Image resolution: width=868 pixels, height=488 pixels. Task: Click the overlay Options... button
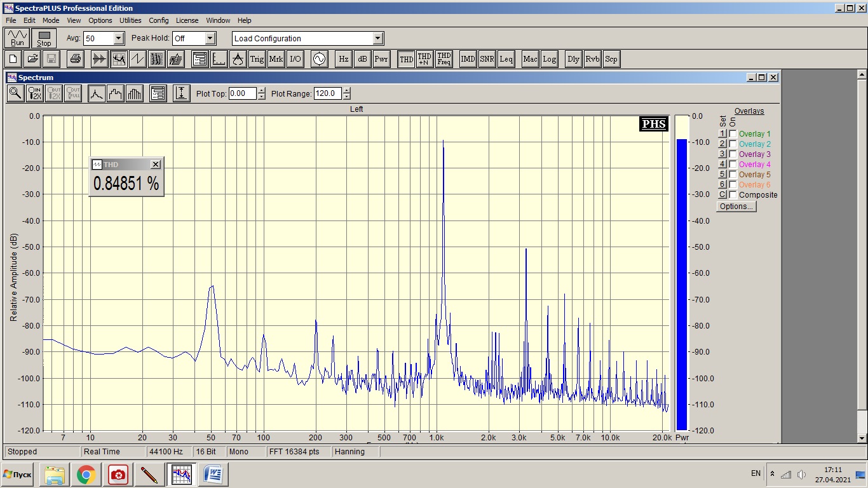736,207
